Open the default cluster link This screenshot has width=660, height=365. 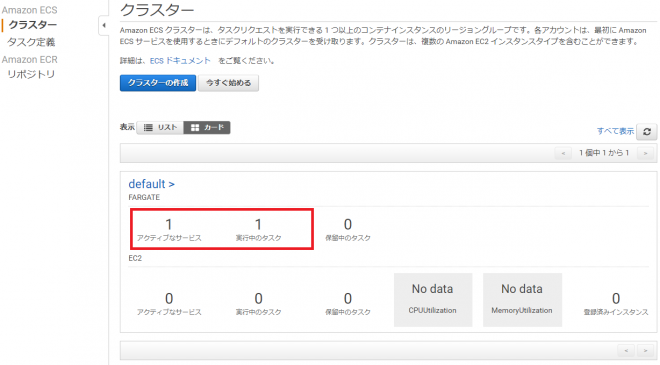click(151, 184)
